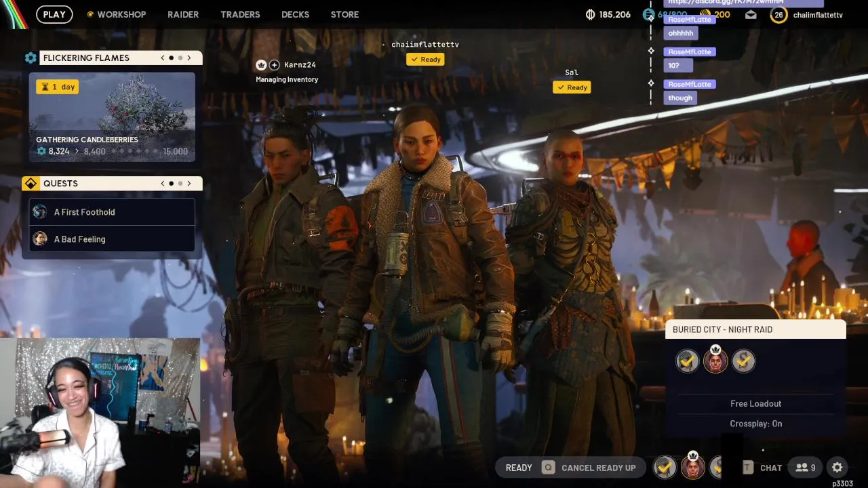Click the Q key Cancel Ready Up button
The width and height of the screenshot is (868, 488).
click(x=589, y=468)
